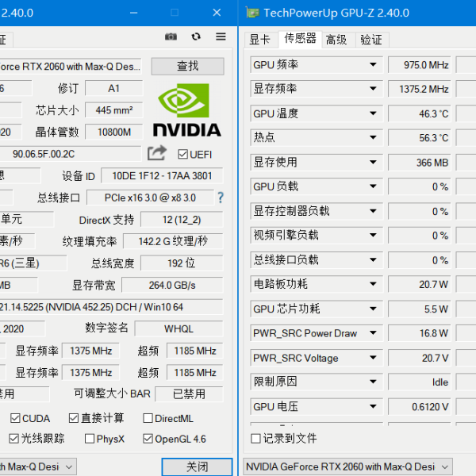Click the 192 位 bus width value

coord(182,263)
